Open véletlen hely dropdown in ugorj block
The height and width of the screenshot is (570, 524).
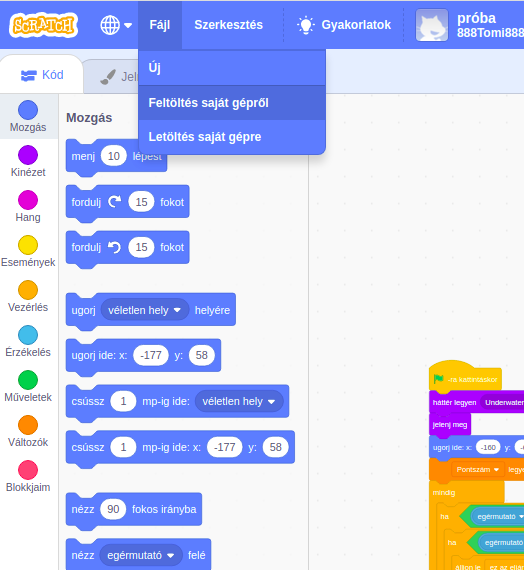coord(145,310)
